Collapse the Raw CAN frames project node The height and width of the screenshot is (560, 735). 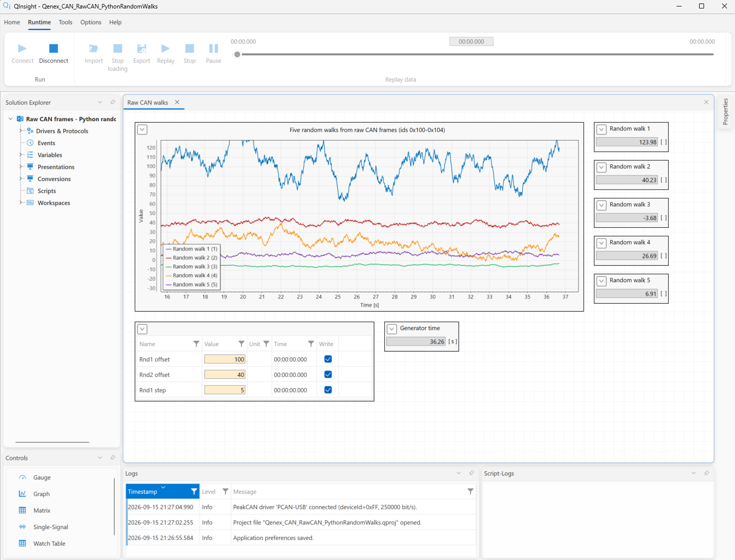(x=10, y=119)
